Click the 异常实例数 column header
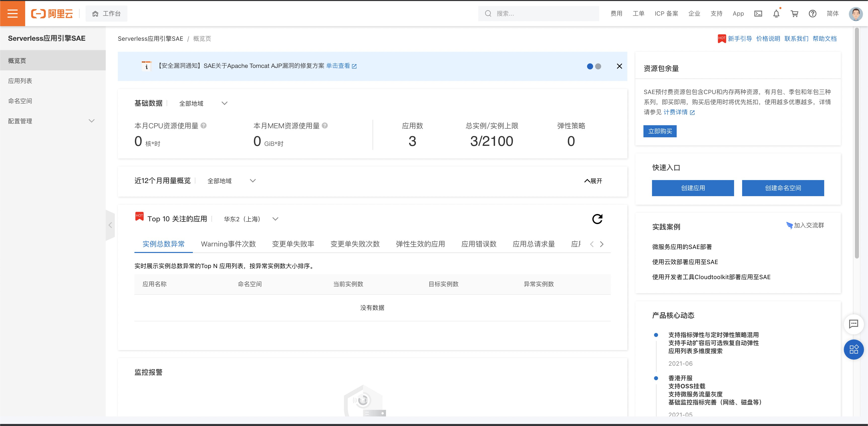This screenshot has width=868, height=426. (x=538, y=284)
